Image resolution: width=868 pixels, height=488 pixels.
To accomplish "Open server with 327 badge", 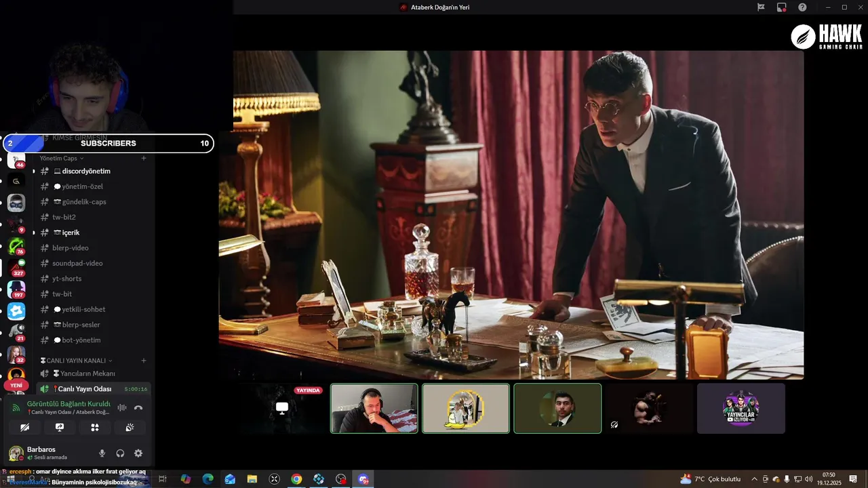I will 16,268.
